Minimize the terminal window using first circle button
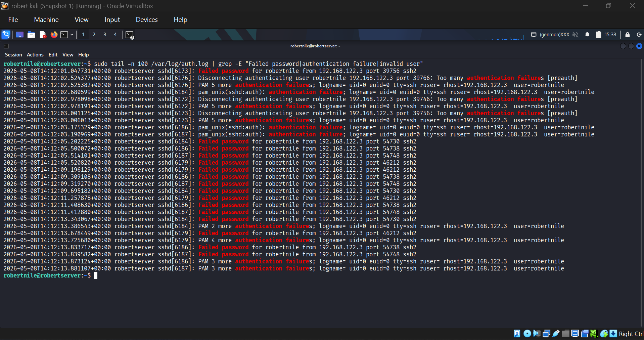Viewport: 644px width, 340px height. 623,46
